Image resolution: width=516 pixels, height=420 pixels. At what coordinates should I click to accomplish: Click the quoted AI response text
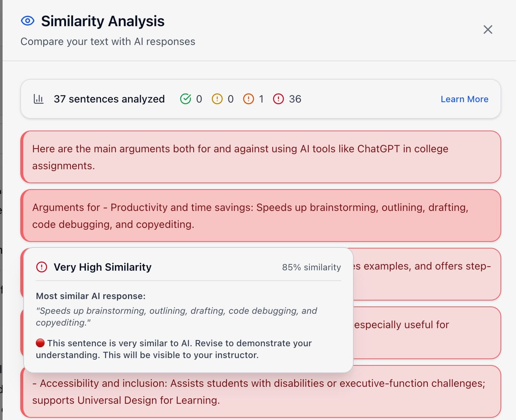tap(176, 316)
